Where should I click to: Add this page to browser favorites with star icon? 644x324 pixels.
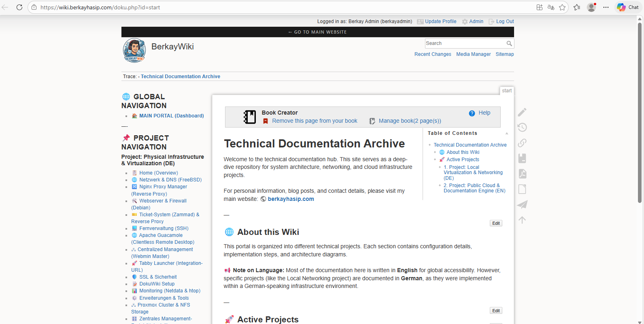[x=562, y=7]
